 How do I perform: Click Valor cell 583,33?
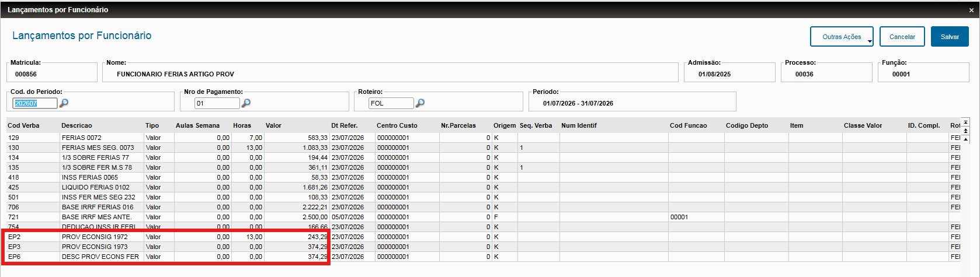coord(297,138)
